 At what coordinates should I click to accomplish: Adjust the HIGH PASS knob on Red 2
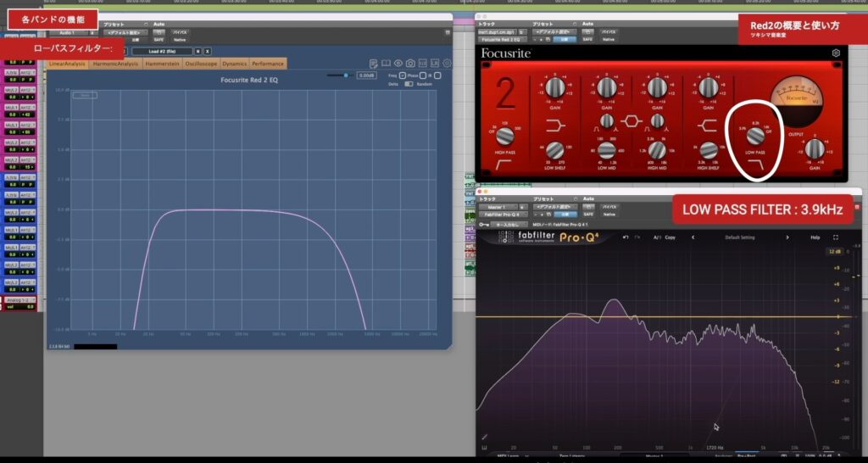504,136
